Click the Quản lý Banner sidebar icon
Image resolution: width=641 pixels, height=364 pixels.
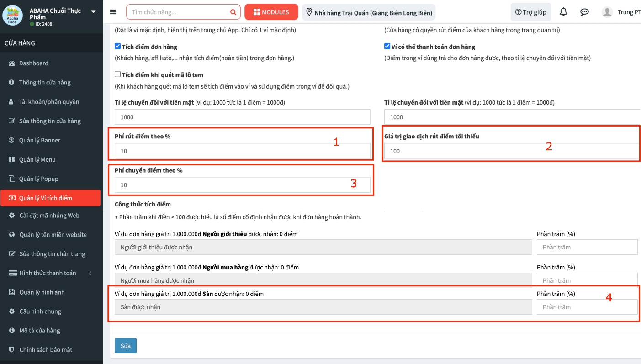click(x=12, y=140)
